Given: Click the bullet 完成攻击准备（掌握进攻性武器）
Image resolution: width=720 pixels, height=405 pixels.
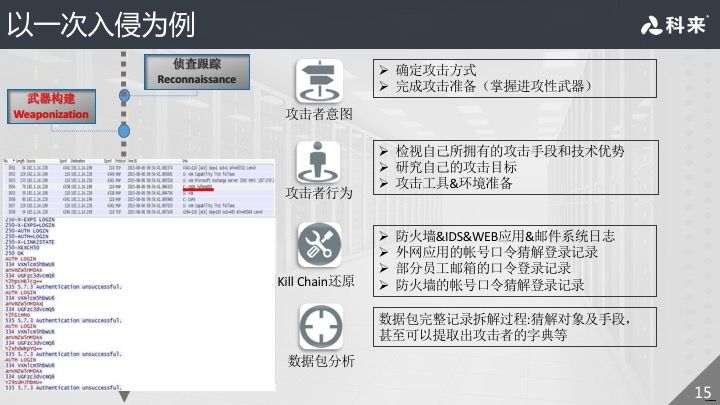Looking at the screenshot, I should pyautogui.click(x=494, y=86).
